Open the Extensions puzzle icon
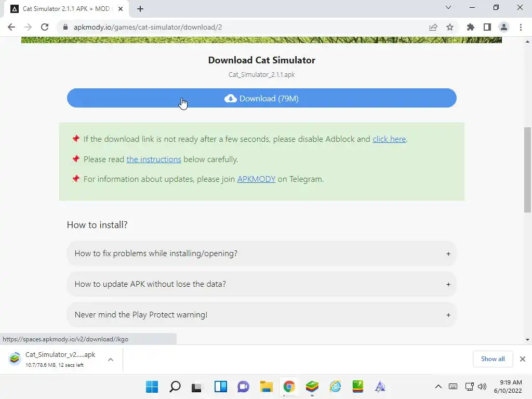 pyautogui.click(x=471, y=27)
